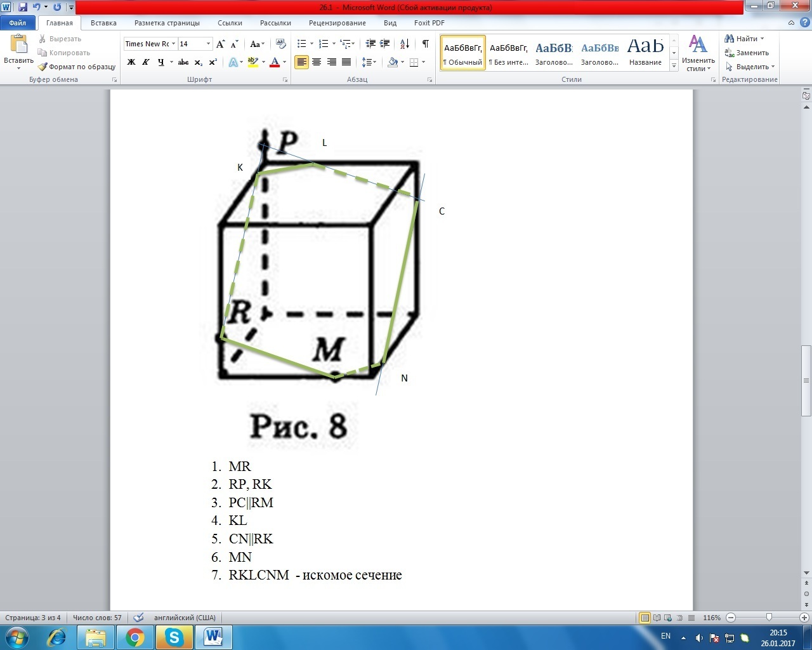Enable justified text alignment
Viewport: 812px width, 650px height.
346,62
